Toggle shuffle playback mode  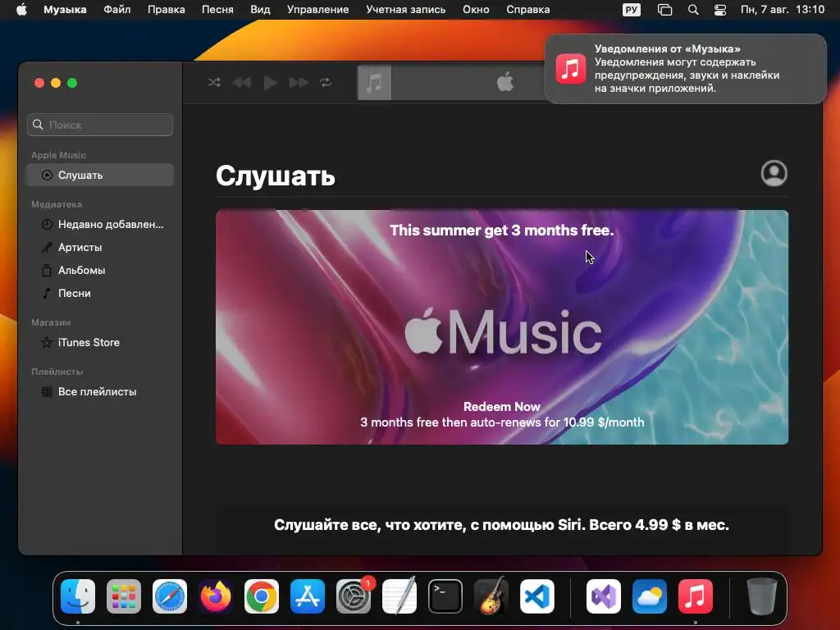[x=214, y=83]
